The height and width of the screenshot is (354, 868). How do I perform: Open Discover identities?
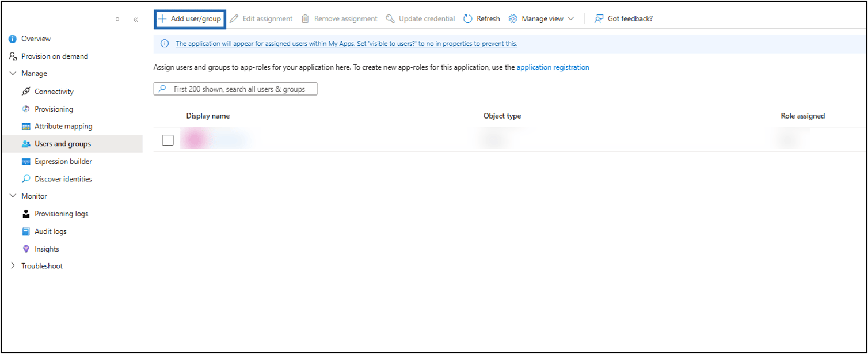63,179
